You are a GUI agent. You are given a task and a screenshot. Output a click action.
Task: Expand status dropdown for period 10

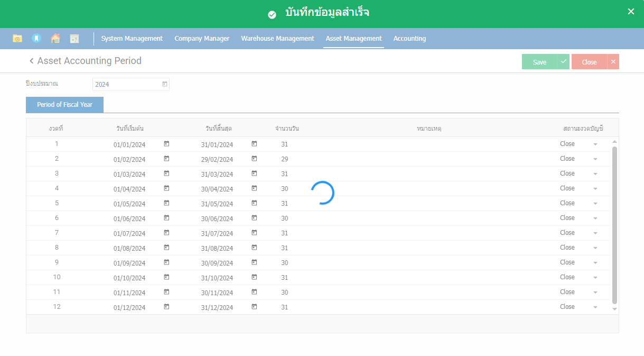pyautogui.click(x=595, y=278)
